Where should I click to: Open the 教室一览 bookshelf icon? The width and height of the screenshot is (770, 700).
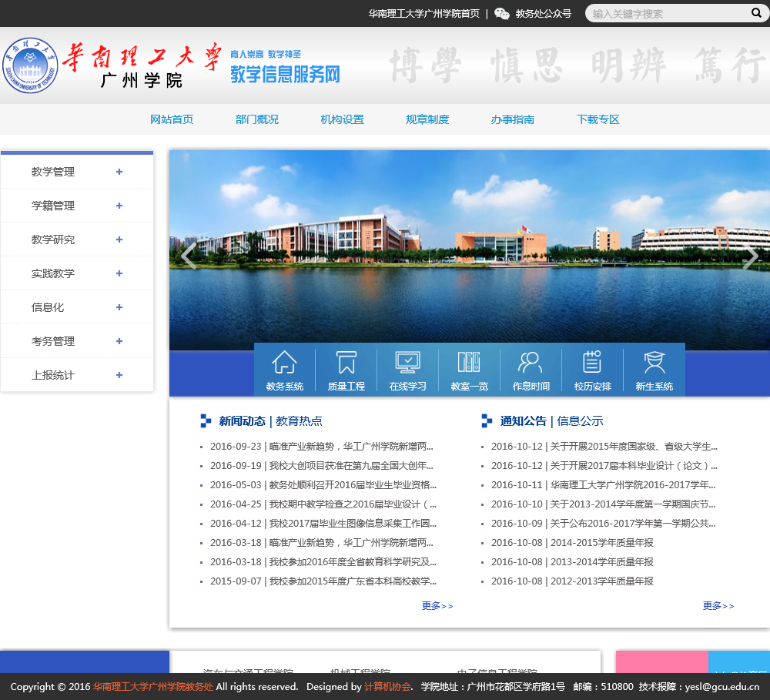pos(469,362)
